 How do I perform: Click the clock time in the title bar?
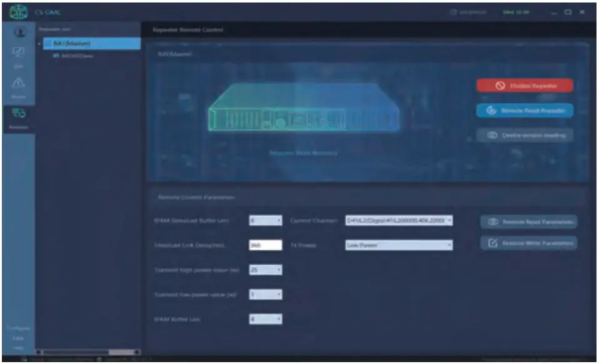(x=516, y=13)
